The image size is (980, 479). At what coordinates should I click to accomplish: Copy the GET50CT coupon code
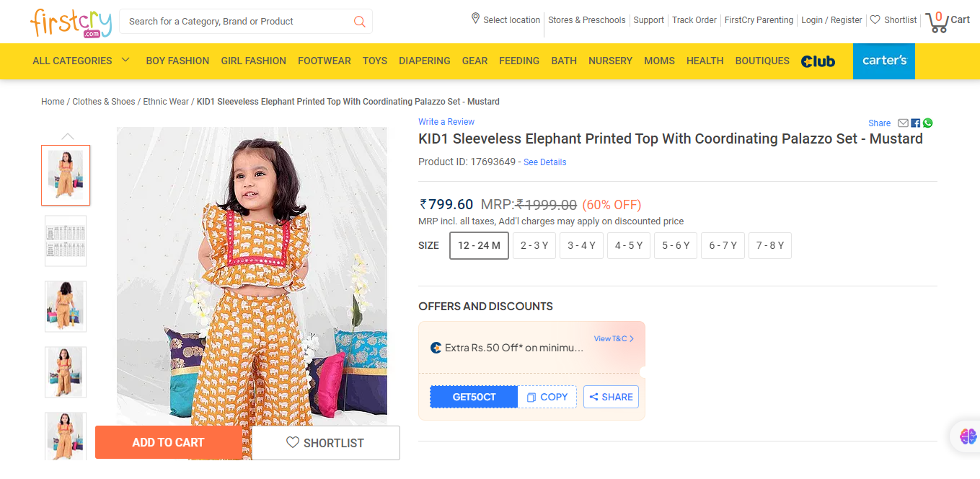(x=547, y=397)
